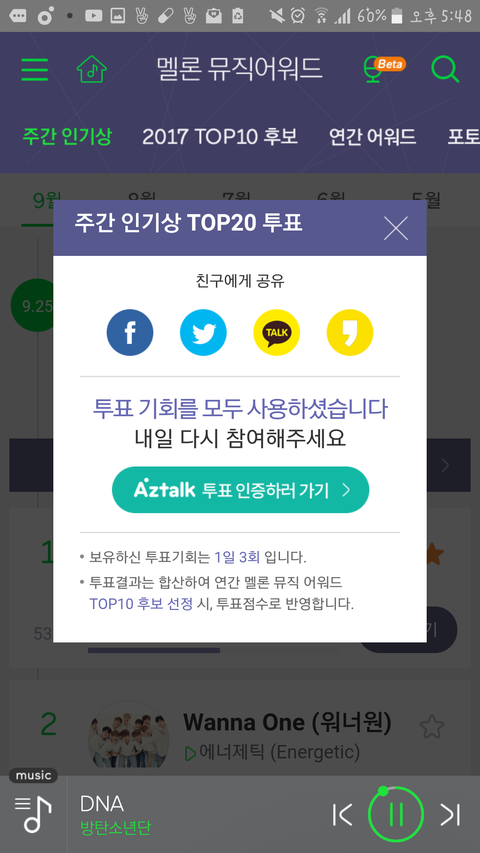Tap the Melon music home icon

tap(91, 69)
